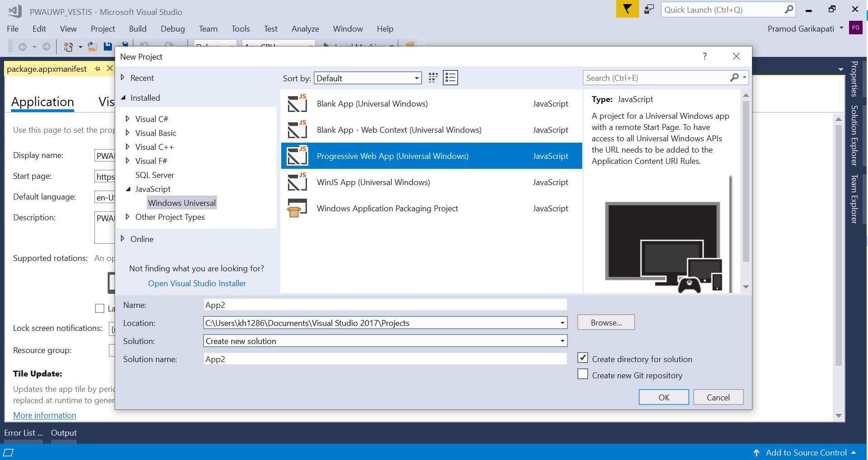Click the search magnifier in template search box
The width and height of the screenshot is (868, 460).
click(734, 78)
